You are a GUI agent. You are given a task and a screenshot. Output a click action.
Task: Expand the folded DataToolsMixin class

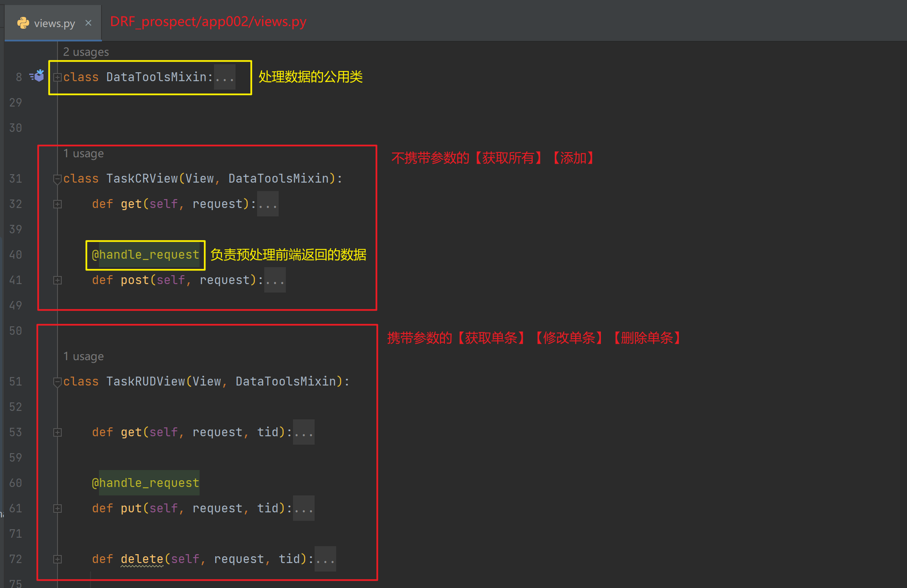(58, 77)
